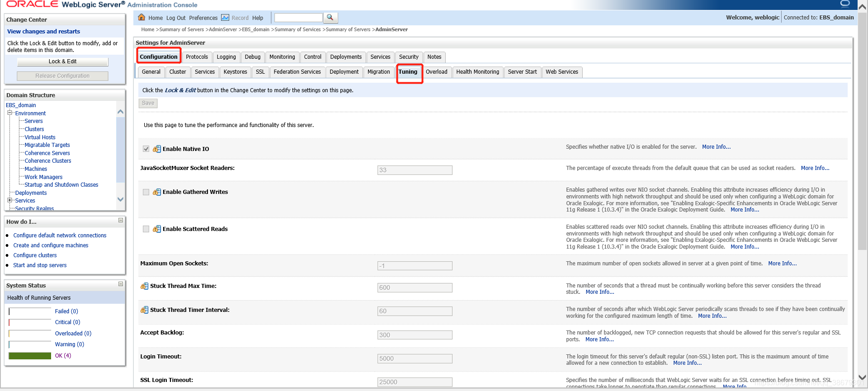Select the Migration subtab
Screen dimensions: 868x391
point(379,72)
